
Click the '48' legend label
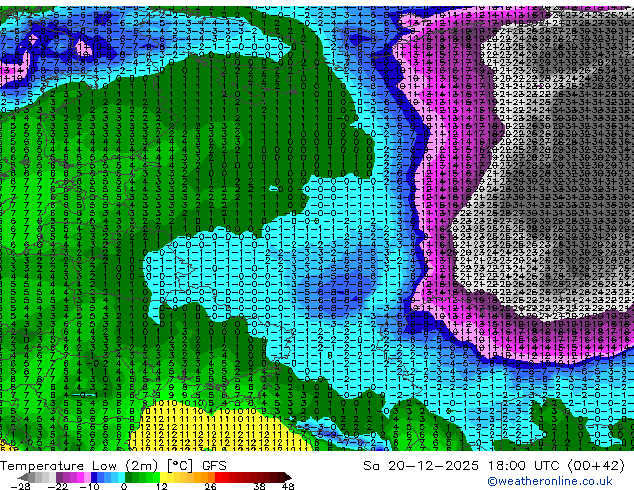pyautogui.click(x=288, y=486)
